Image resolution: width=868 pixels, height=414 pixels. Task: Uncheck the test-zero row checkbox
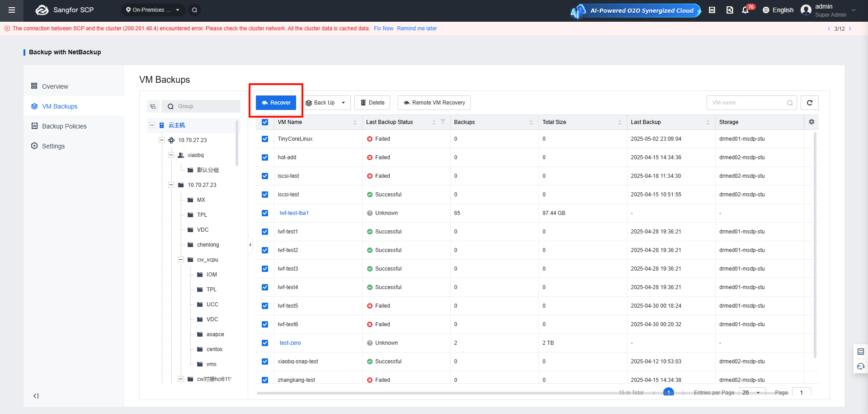(x=265, y=343)
